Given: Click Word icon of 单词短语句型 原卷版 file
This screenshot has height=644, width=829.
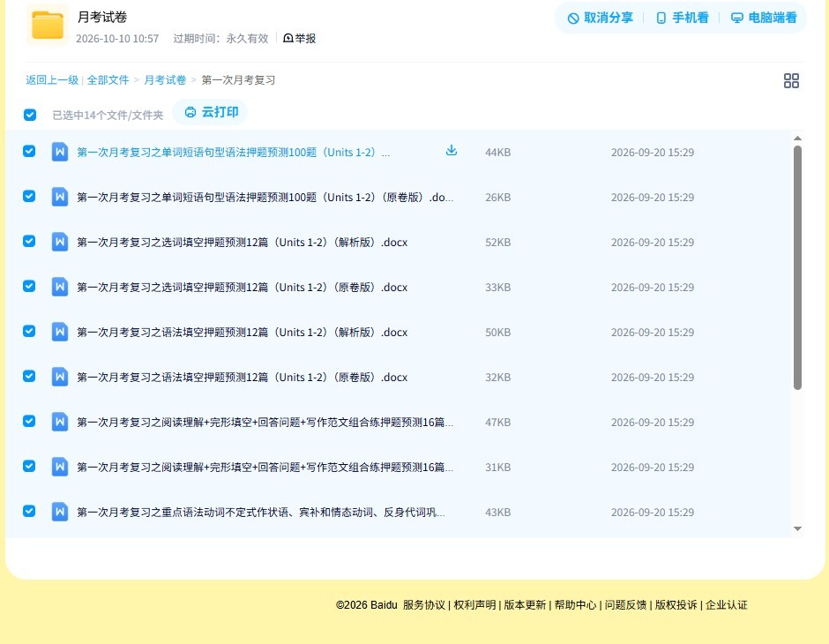Looking at the screenshot, I should pyautogui.click(x=60, y=198).
